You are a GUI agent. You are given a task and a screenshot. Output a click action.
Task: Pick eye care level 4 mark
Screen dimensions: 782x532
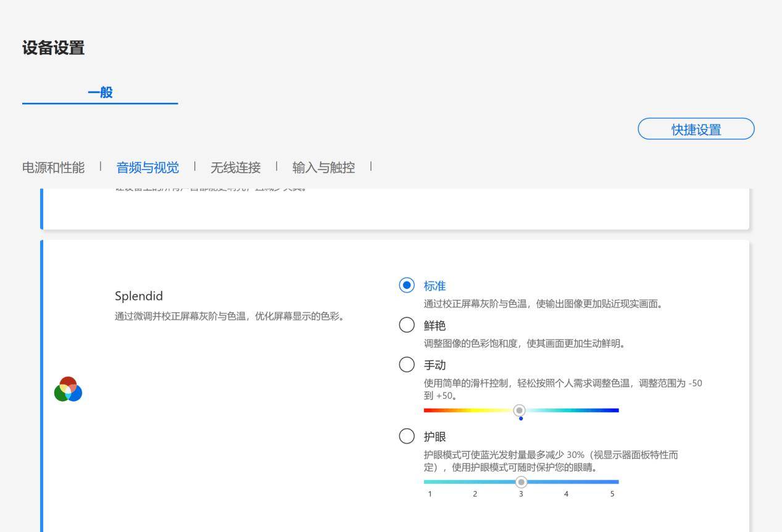point(566,482)
